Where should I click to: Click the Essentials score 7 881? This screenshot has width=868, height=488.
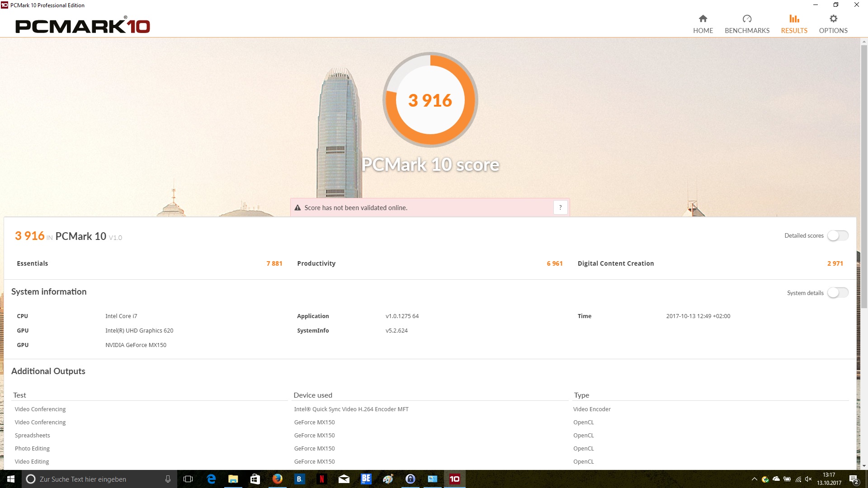click(x=274, y=263)
